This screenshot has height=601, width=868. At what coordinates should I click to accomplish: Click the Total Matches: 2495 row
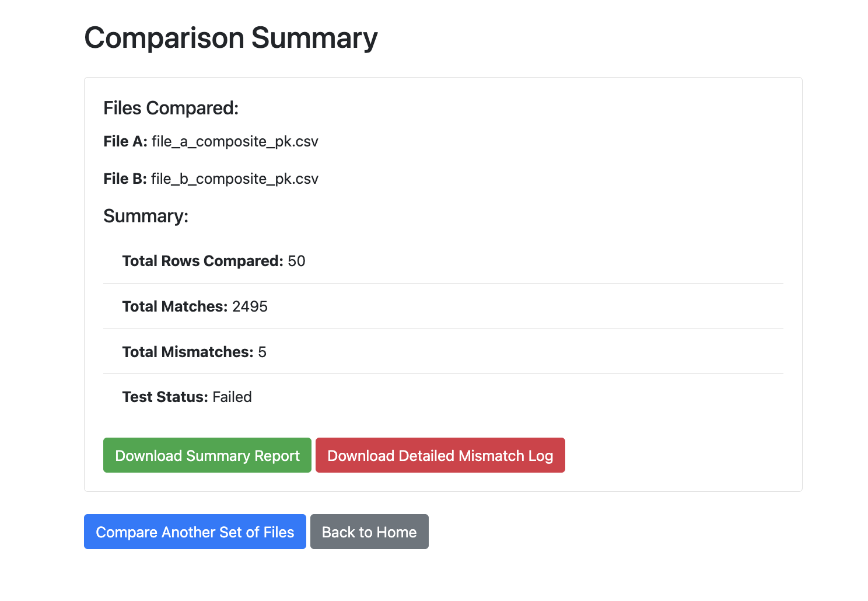(443, 306)
